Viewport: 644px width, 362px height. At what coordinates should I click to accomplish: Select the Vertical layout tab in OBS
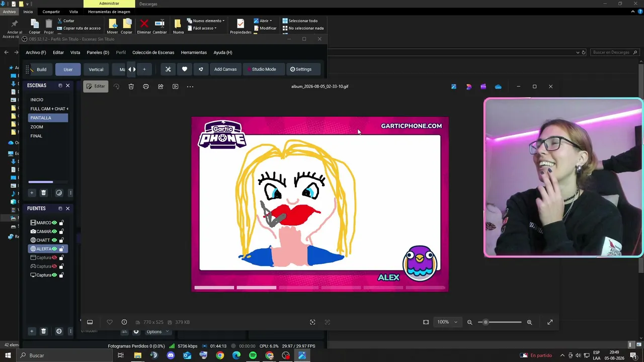[x=96, y=69]
